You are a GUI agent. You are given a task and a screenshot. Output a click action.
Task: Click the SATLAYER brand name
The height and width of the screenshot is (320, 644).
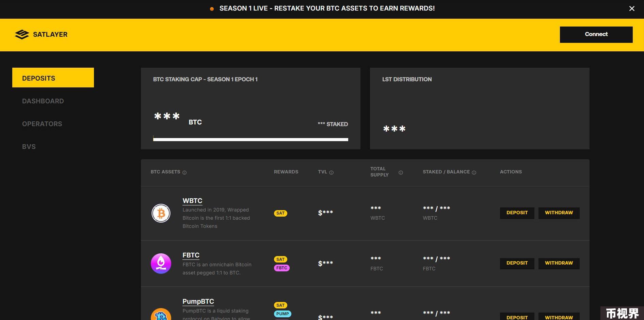tap(50, 34)
